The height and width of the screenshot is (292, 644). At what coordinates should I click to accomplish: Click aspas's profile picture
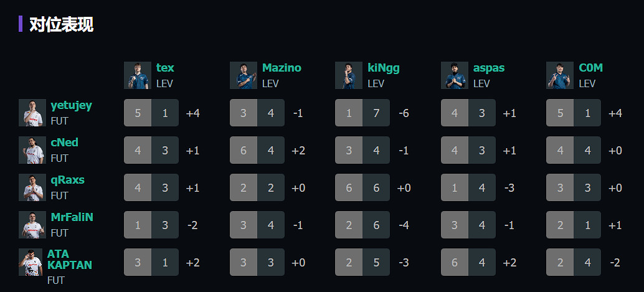[x=455, y=75]
